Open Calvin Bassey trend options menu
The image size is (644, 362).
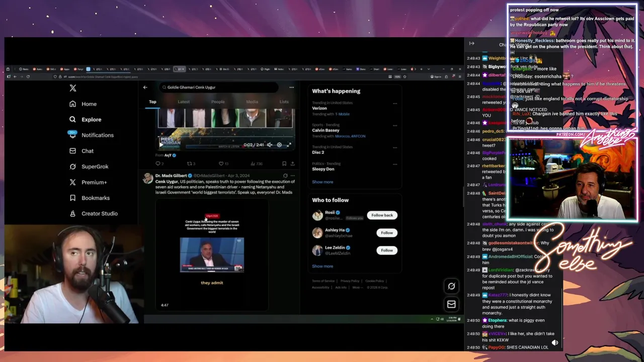pos(395,126)
